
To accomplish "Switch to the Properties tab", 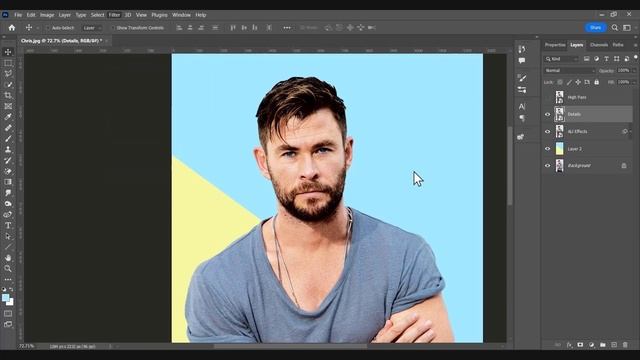I will click(555, 45).
